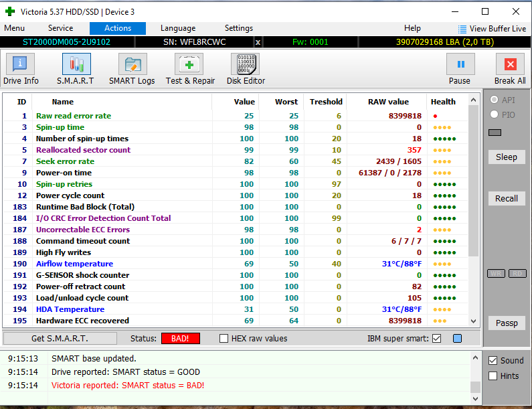Screen dimensions: 532x409
Task: Open the Language menu
Action: (178, 28)
